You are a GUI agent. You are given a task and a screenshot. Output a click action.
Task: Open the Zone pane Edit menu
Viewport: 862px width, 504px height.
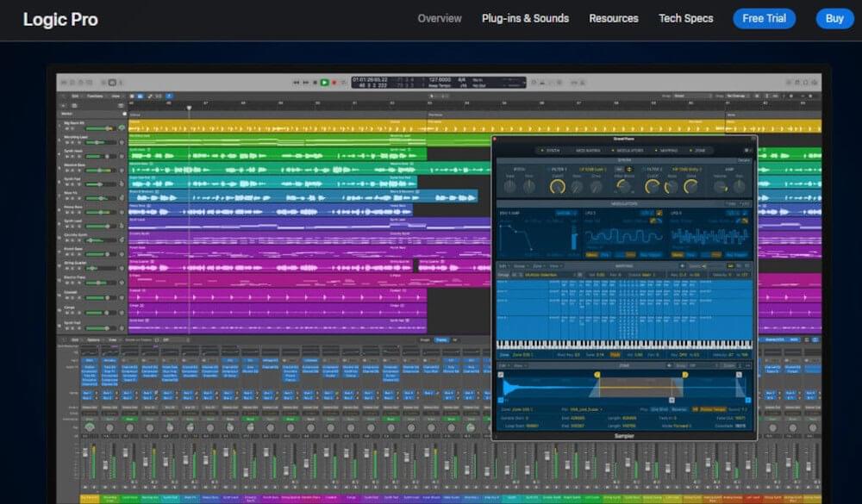tap(504, 365)
